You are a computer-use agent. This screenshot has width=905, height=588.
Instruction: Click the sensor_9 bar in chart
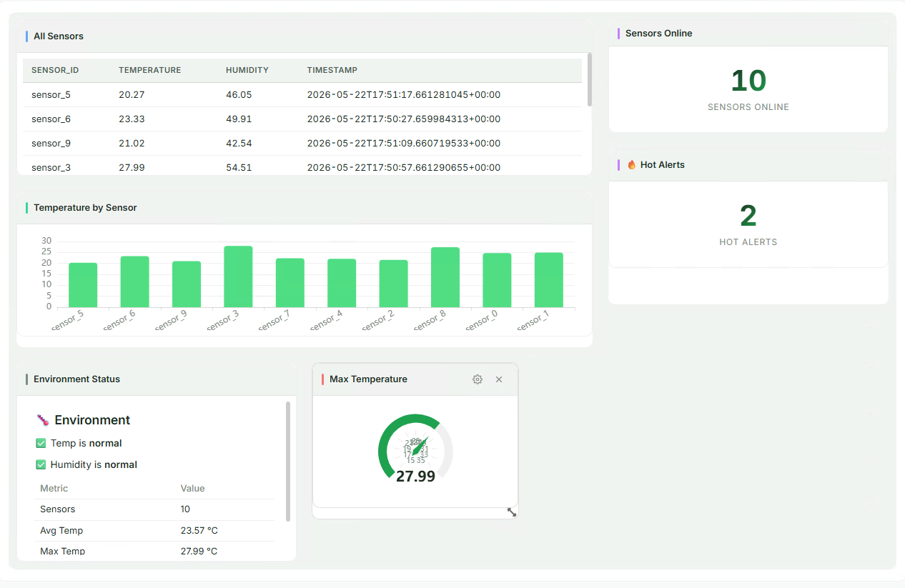(x=187, y=284)
